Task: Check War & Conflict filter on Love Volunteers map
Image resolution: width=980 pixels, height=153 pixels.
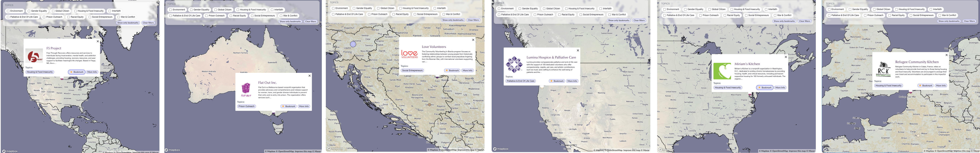Action: click(x=444, y=14)
